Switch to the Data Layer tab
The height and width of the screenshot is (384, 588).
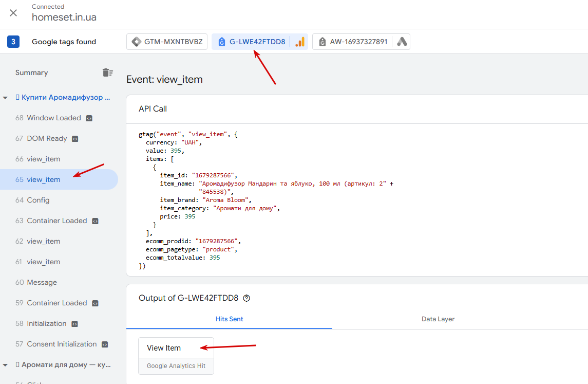438,319
